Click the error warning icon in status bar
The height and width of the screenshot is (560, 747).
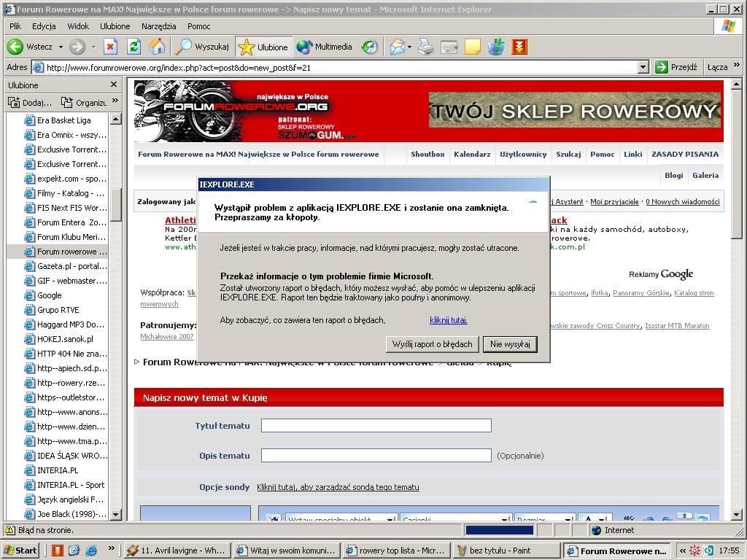(9, 529)
